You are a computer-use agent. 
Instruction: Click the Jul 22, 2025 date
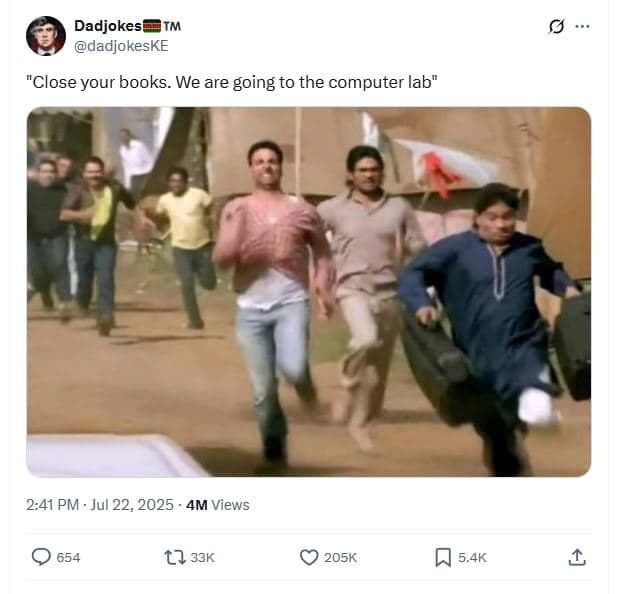[x=132, y=505]
